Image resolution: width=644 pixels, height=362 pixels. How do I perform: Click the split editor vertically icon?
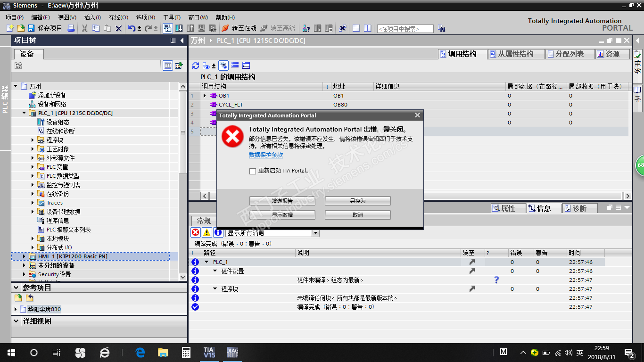[x=367, y=28]
